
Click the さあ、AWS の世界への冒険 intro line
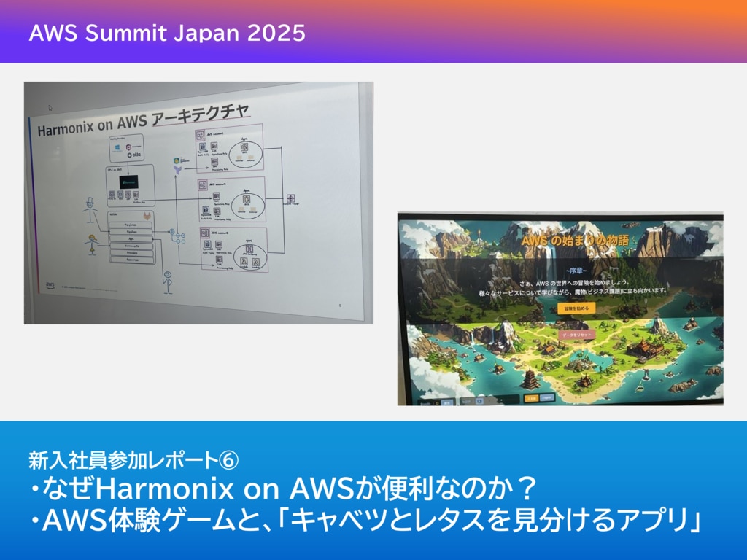tap(574, 282)
